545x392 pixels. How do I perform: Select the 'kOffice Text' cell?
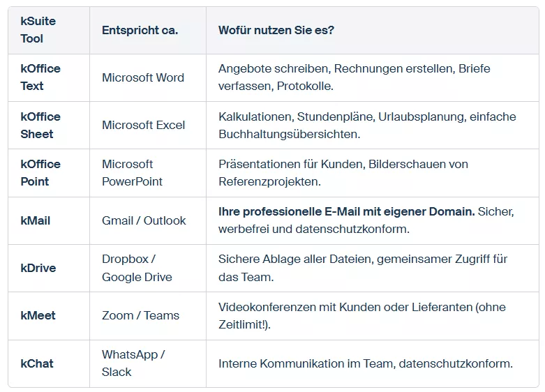(x=49, y=77)
